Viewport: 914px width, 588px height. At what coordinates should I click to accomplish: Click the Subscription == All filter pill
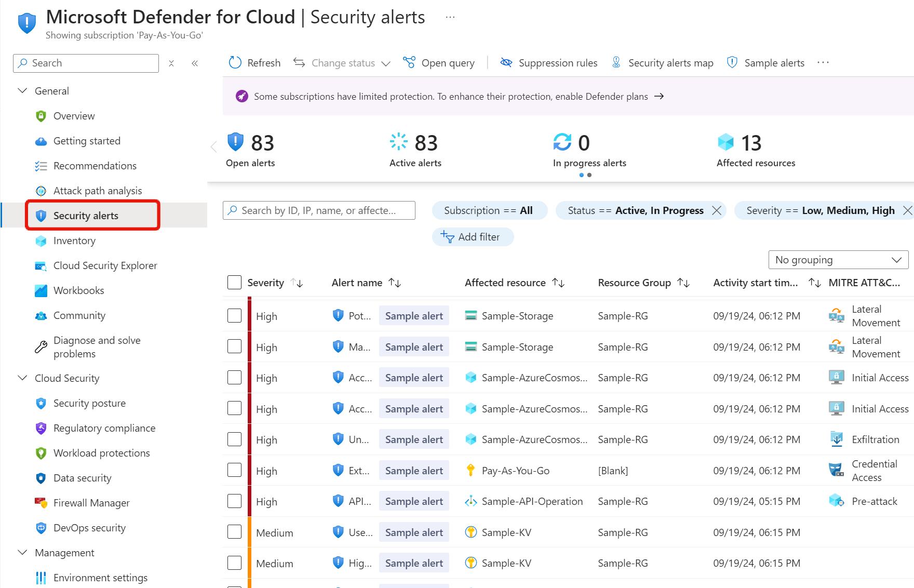click(x=489, y=210)
